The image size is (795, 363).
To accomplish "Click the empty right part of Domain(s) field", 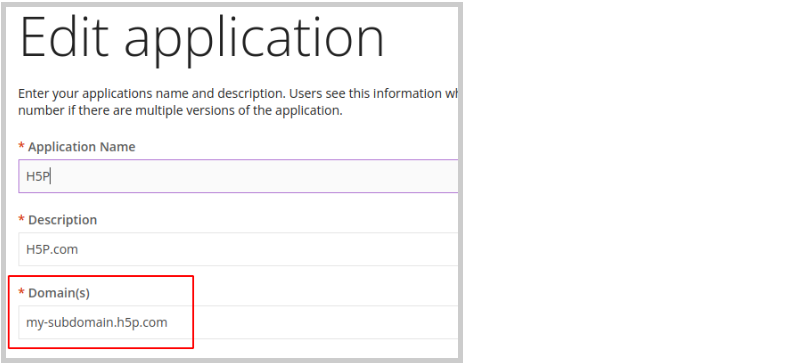I will 324,322.
